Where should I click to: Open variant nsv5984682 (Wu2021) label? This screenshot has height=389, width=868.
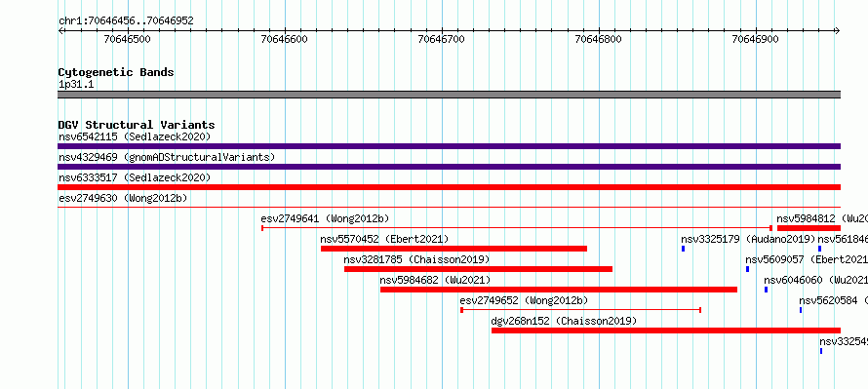point(435,280)
